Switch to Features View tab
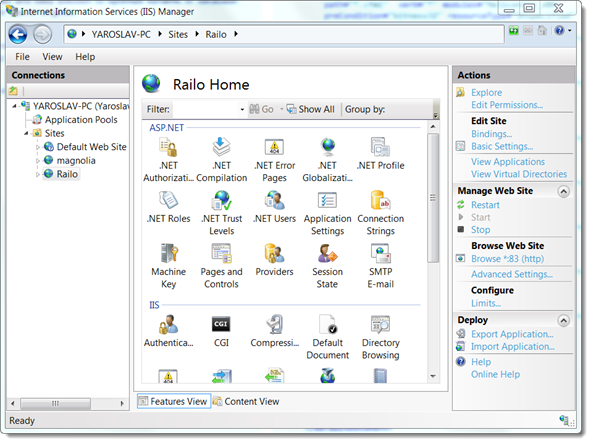 [174, 402]
